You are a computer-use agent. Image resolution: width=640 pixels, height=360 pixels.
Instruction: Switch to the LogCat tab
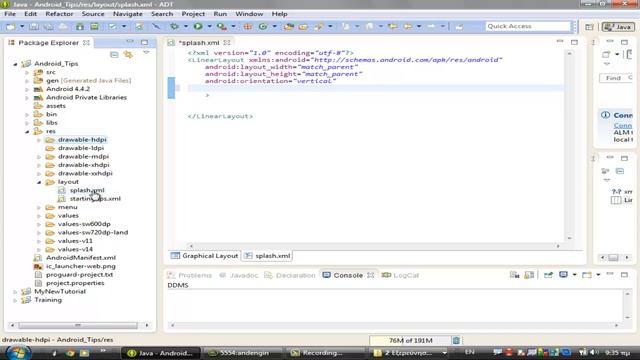click(x=400, y=276)
